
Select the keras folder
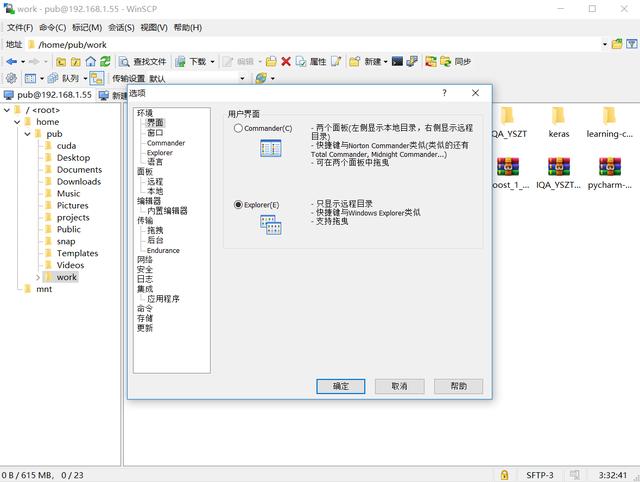pyautogui.click(x=558, y=122)
